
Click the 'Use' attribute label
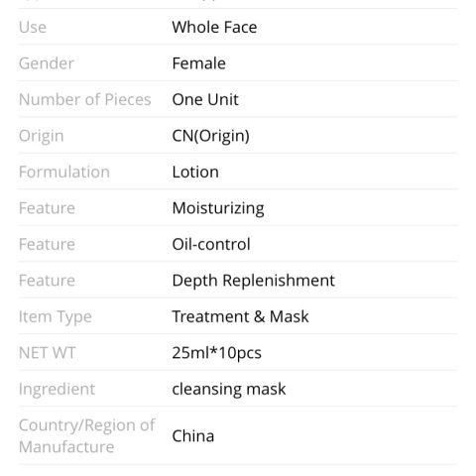[33, 27]
